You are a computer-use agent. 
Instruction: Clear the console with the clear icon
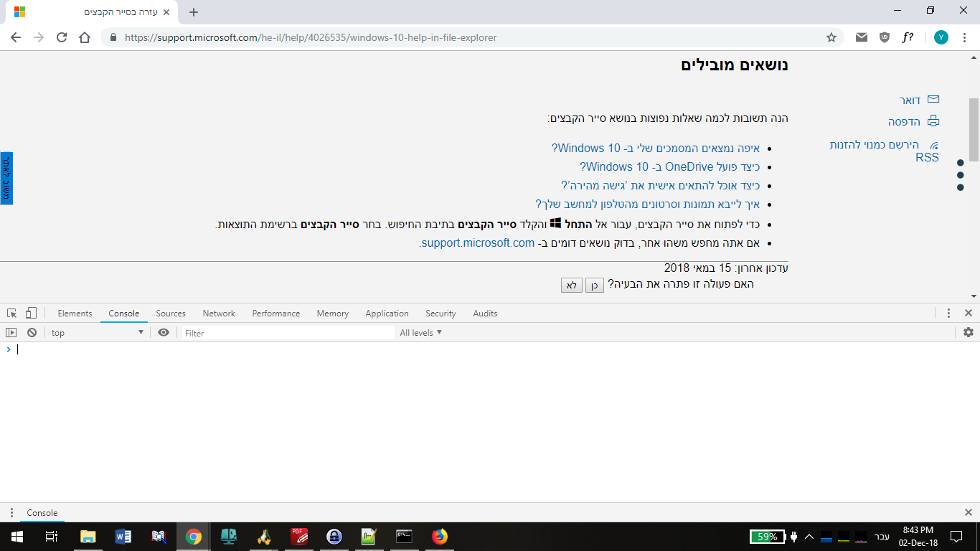pos(32,333)
